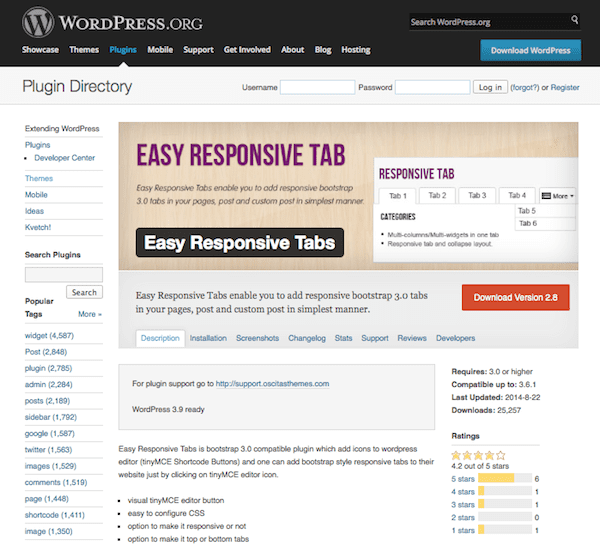View the Changelog tab

click(x=306, y=338)
